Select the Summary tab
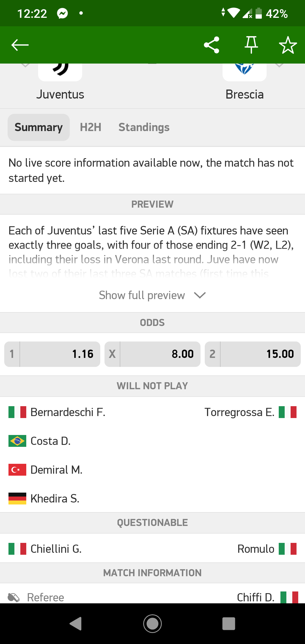Screen dimensions: 305x644 coord(39,127)
